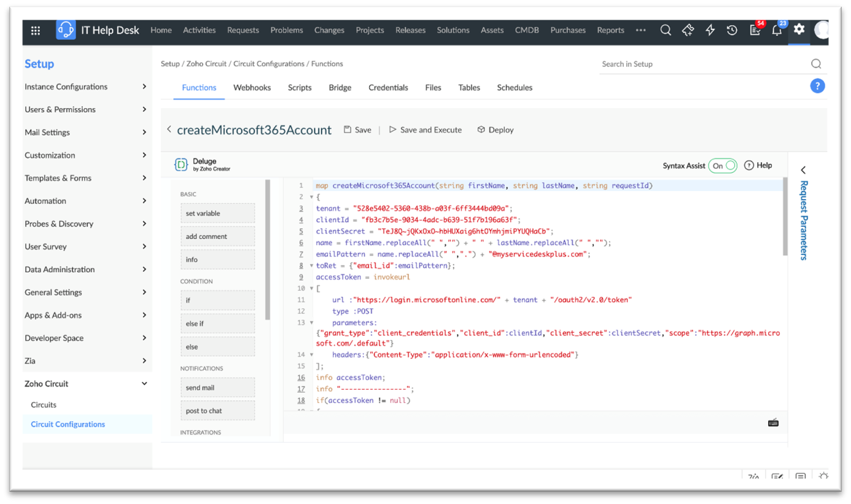
Task: Click the "set variable" builder block
Action: pos(217,213)
